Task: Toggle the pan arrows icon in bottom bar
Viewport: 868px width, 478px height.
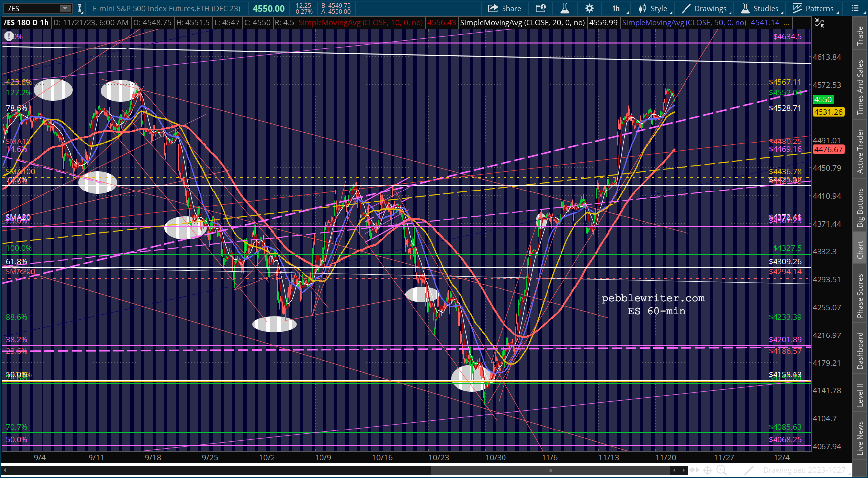Action: [694, 470]
